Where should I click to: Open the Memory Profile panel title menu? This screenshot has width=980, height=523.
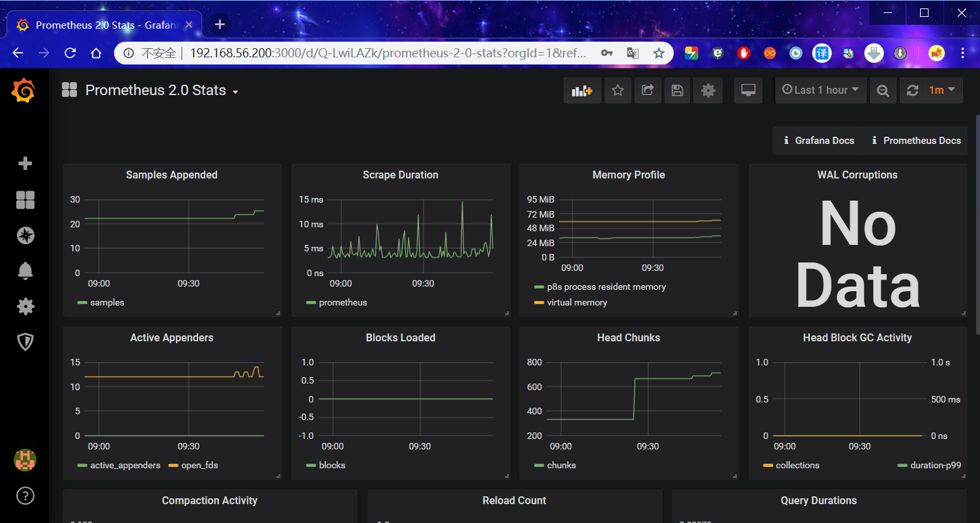[x=629, y=175]
